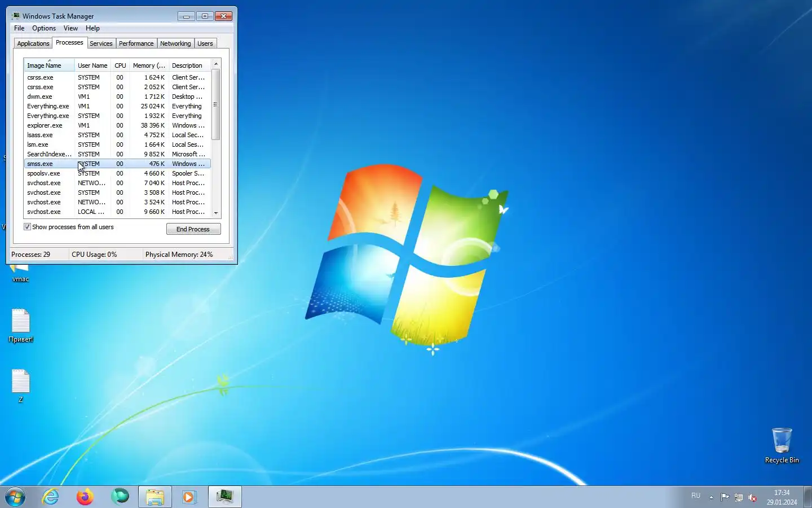Open the Windows Start menu orb
Screen dimensions: 812x508
click(15, 497)
